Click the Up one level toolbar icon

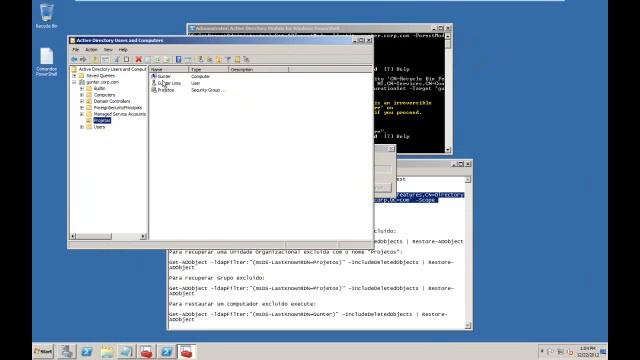pos(95,60)
